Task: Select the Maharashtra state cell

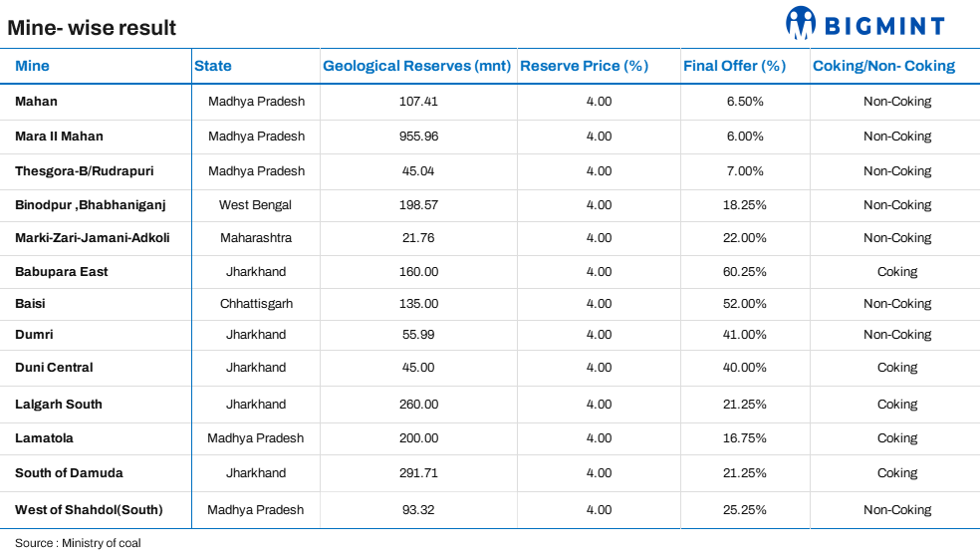Action: coord(256,238)
